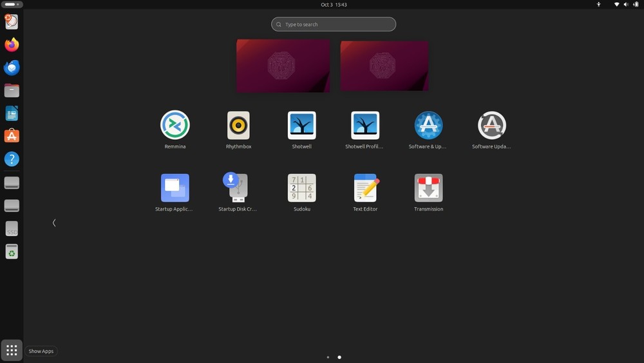Select the first app grid page dot

tap(328, 357)
